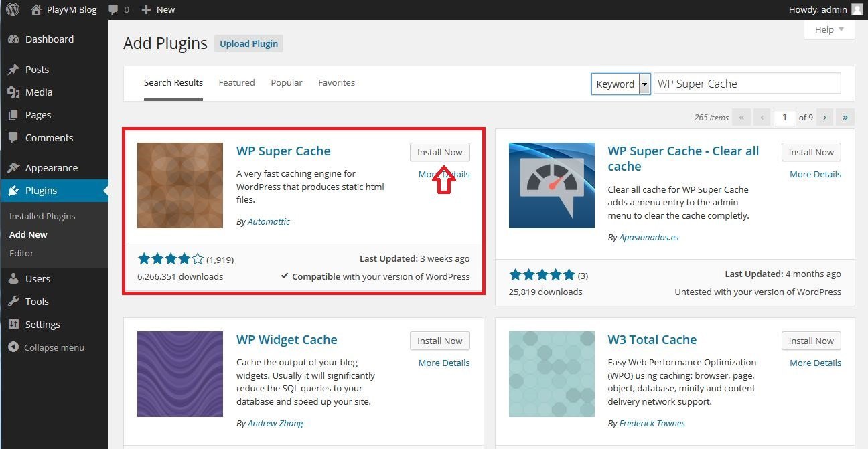Open the Help dropdown

[x=828, y=29]
